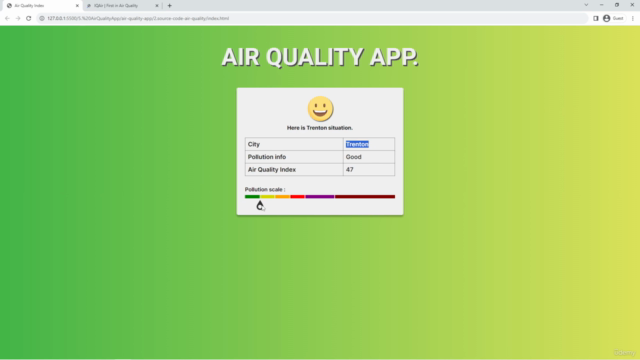The width and height of the screenshot is (640, 360).
Task: Click the browser forward arrow
Action: pyautogui.click(x=18, y=18)
